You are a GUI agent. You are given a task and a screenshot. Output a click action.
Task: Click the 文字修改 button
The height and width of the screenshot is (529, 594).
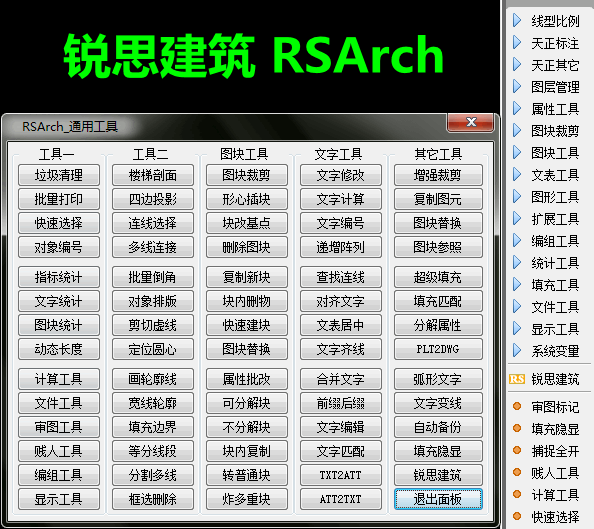[x=341, y=175]
